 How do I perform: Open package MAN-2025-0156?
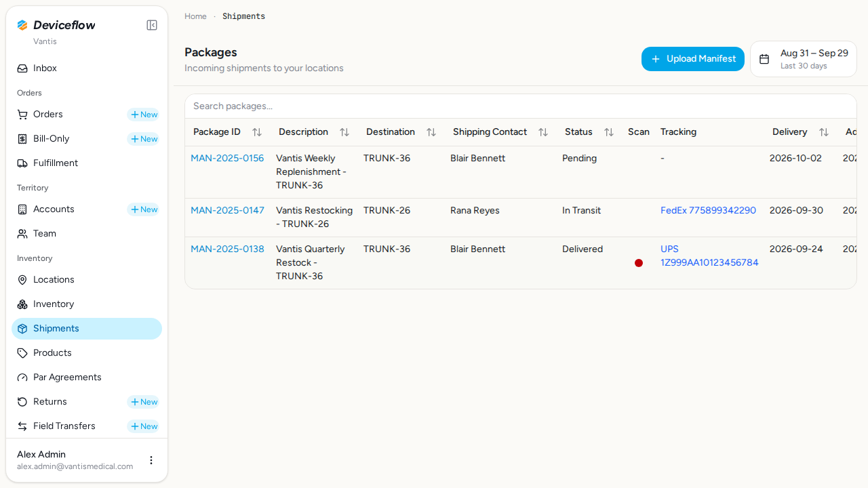point(227,158)
